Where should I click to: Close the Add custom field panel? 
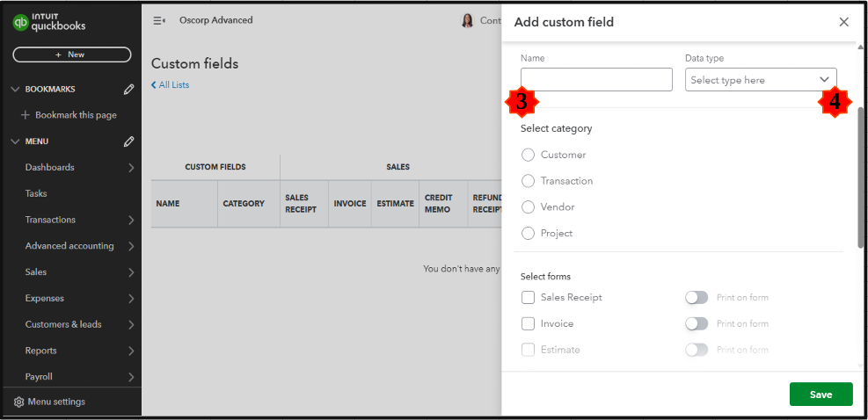click(x=843, y=22)
